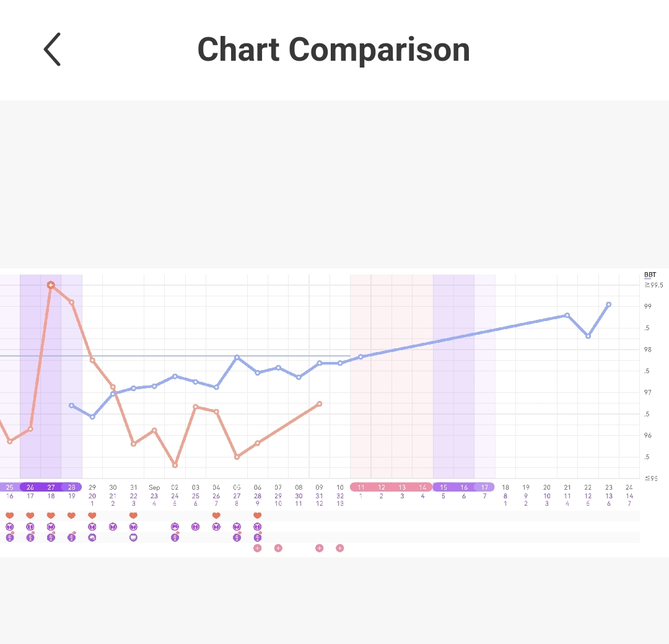Tap the cloud-like purple icon under date 29

pyautogui.click(x=92, y=537)
